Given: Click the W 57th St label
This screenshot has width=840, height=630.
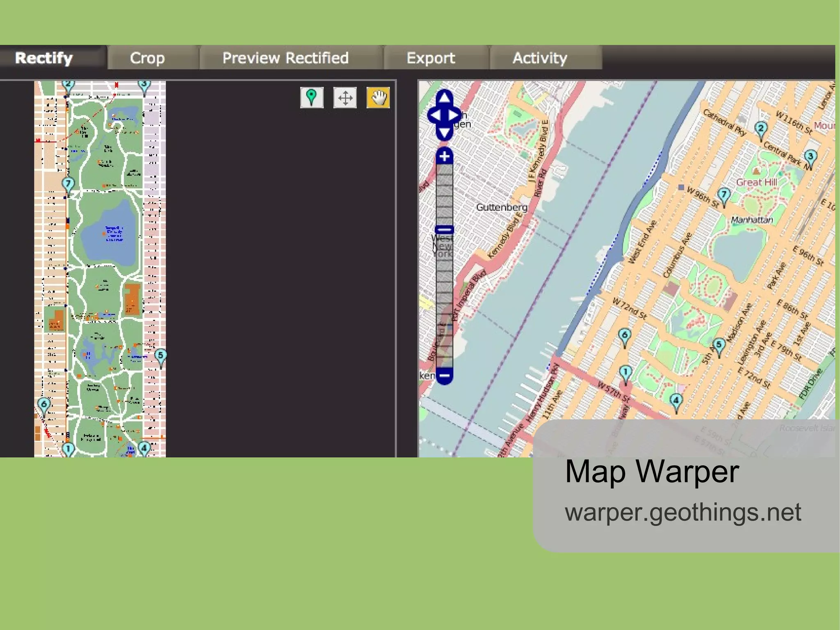Looking at the screenshot, I should (613, 392).
